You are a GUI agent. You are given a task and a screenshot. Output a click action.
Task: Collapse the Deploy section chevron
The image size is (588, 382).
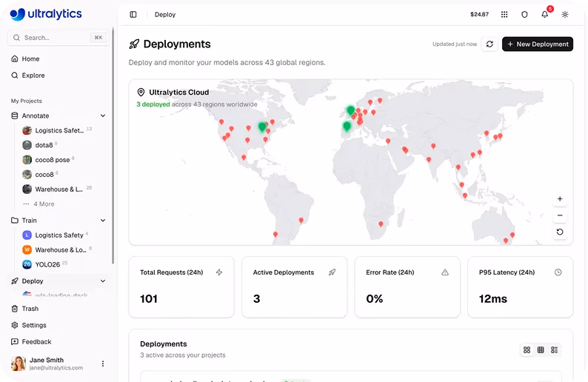pyautogui.click(x=103, y=281)
